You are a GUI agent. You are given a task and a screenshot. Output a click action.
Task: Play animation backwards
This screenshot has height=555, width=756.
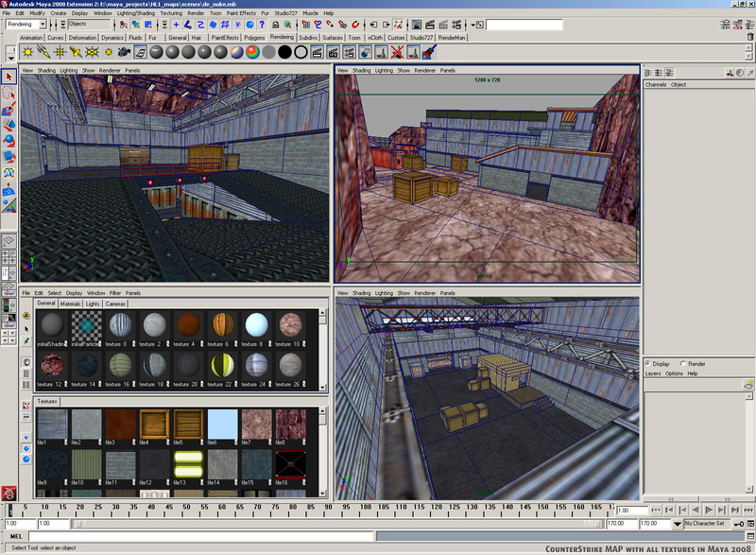(x=696, y=510)
